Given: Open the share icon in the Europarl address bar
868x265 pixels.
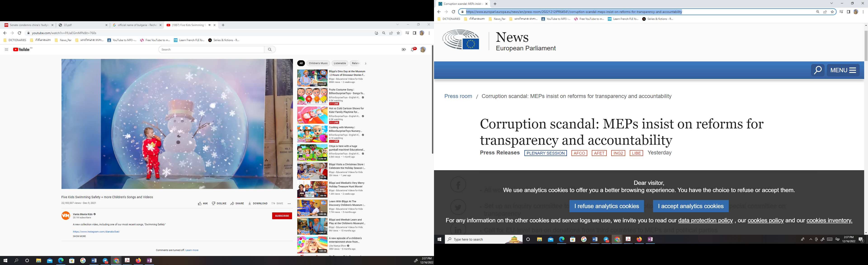Looking at the screenshot, I should (825, 12).
